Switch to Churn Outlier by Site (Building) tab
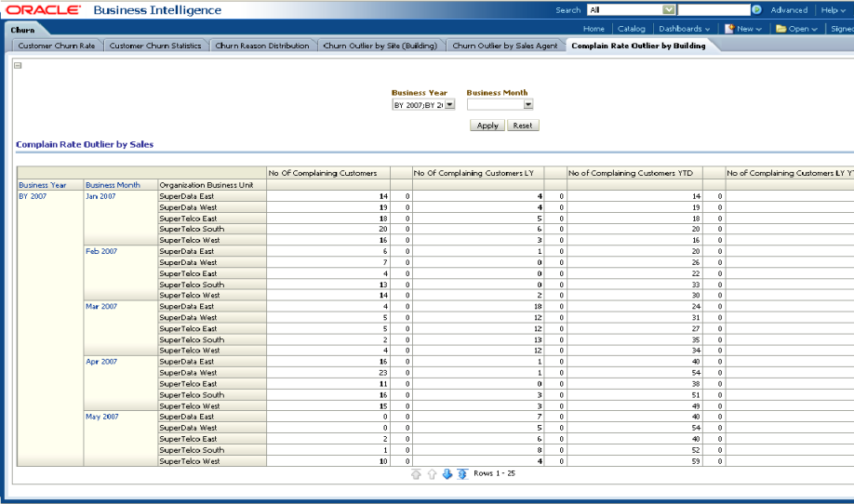854x504 pixels. tap(380, 46)
